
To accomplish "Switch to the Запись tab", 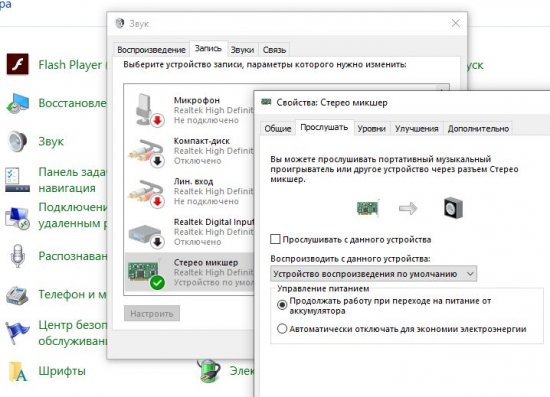I will [x=208, y=48].
